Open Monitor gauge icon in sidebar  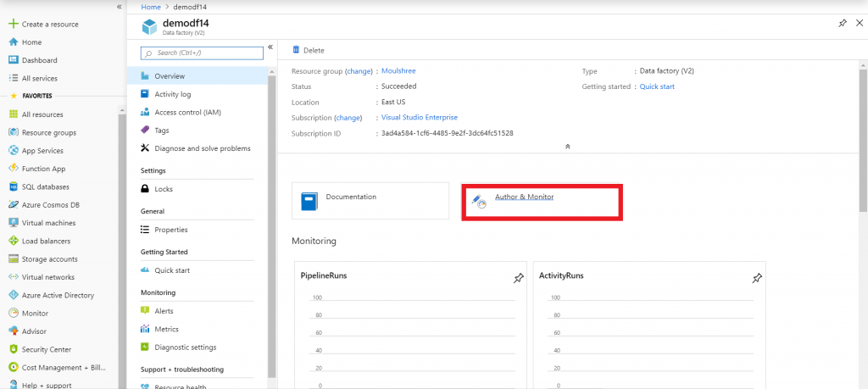pos(14,314)
